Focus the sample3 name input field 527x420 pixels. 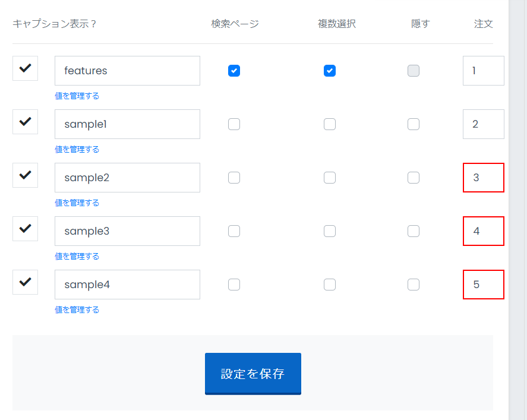point(127,231)
